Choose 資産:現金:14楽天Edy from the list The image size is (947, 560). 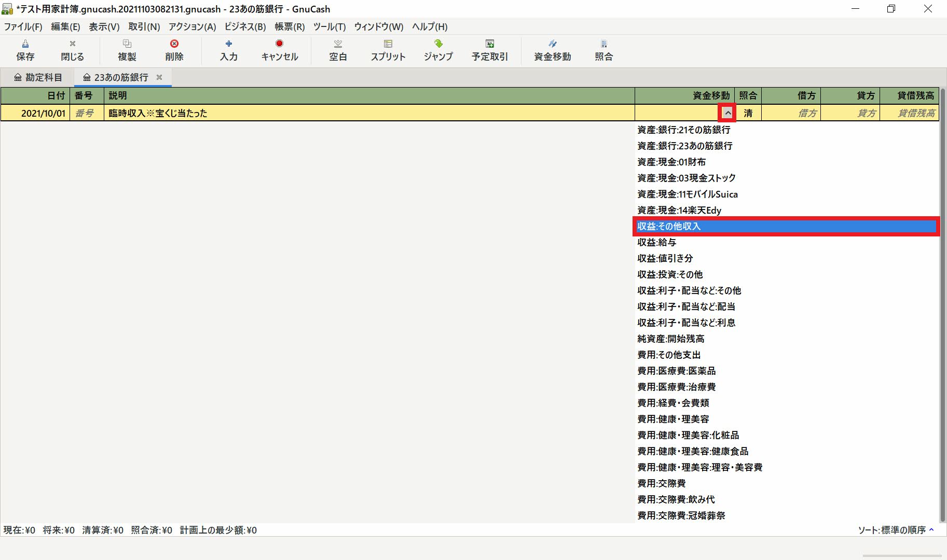pyautogui.click(x=787, y=210)
